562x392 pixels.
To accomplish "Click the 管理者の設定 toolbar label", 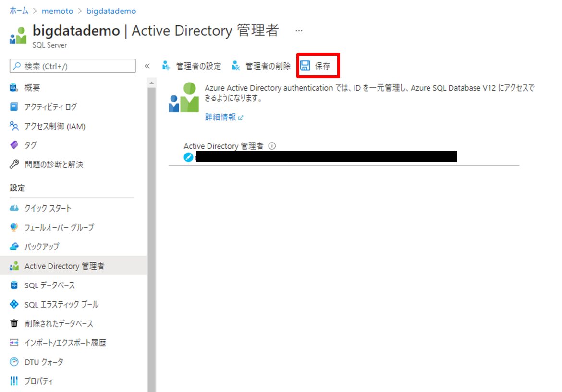I will click(198, 66).
